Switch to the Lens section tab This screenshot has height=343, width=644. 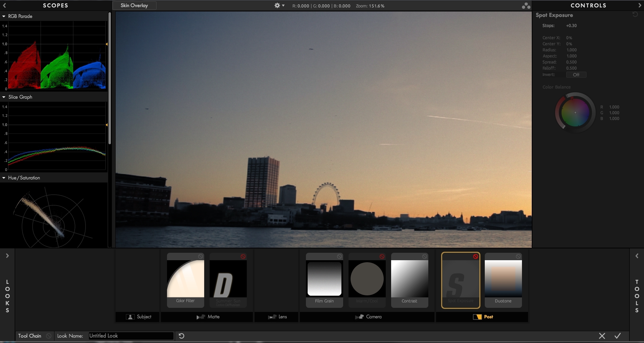click(x=277, y=317)
